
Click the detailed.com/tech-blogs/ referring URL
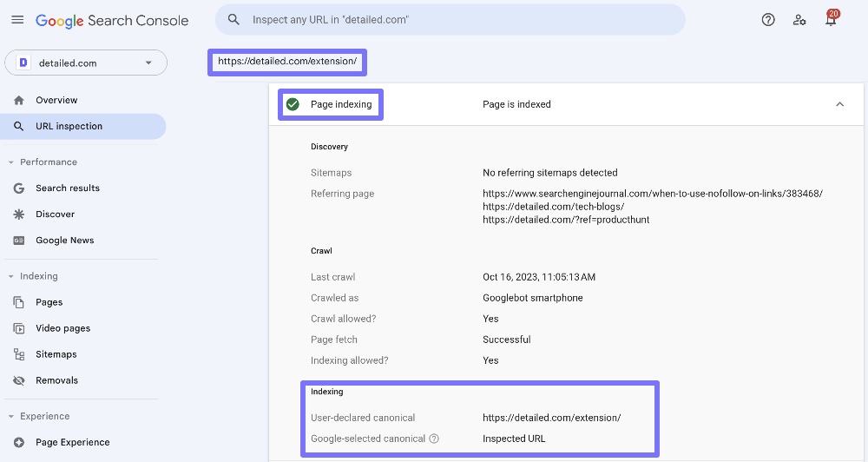pos(554,207)
